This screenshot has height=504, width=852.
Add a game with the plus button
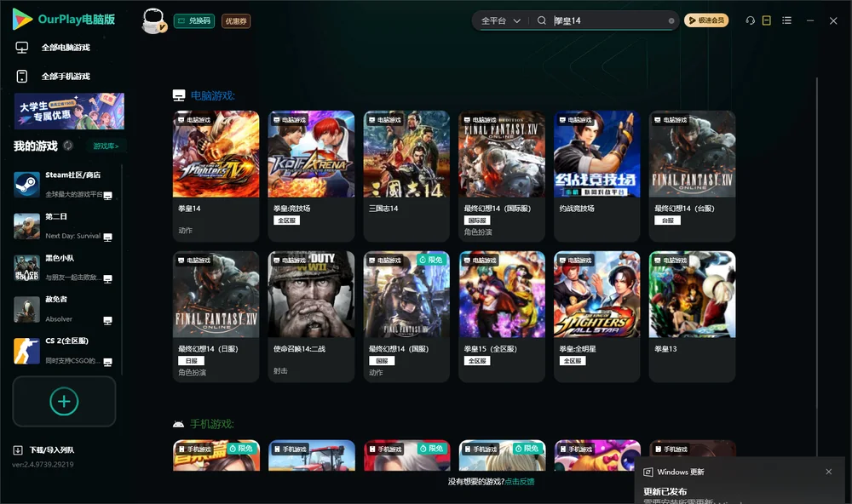coord(64,401)
